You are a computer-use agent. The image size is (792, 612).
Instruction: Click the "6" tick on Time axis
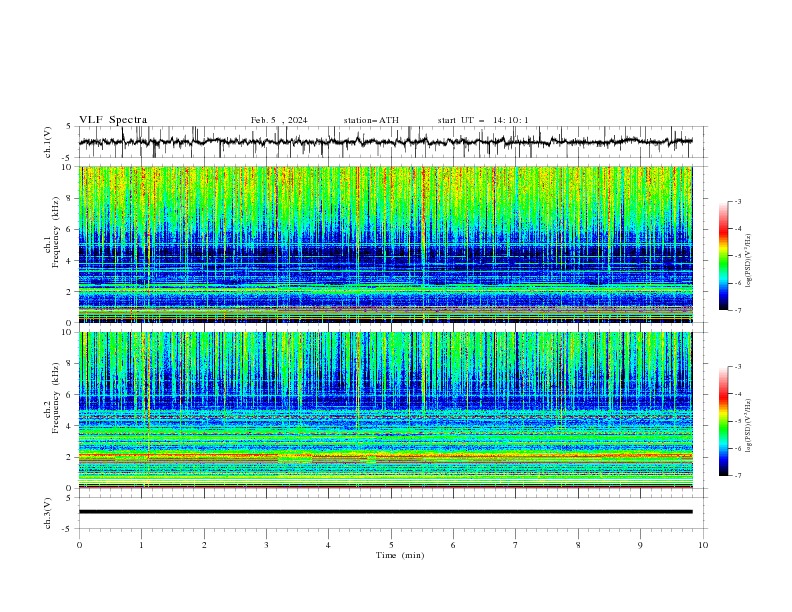pos(453,545)
